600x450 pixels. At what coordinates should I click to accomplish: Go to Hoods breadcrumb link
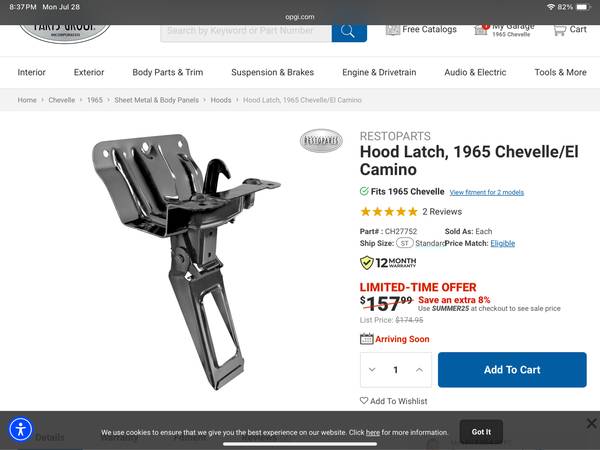(221, 100)
